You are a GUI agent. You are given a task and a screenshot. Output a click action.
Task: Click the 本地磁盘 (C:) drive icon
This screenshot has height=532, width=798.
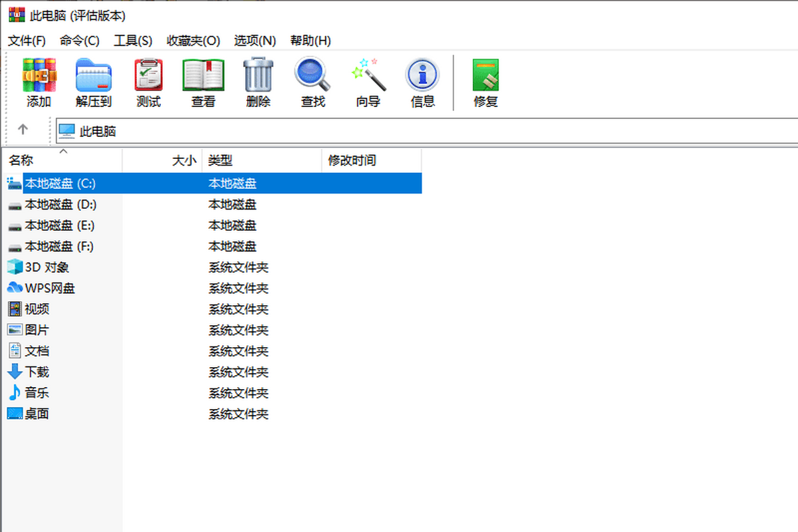14,184
